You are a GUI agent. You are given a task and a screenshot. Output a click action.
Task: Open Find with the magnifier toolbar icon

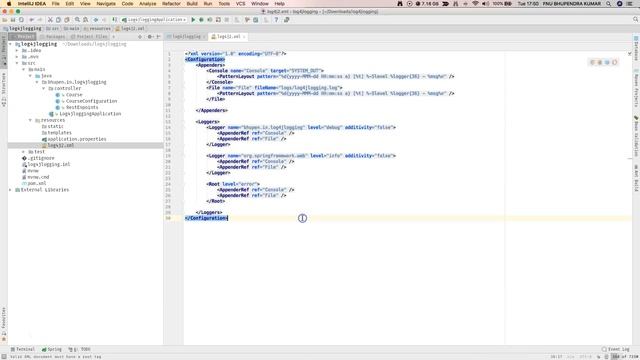[x=77, y=20]
